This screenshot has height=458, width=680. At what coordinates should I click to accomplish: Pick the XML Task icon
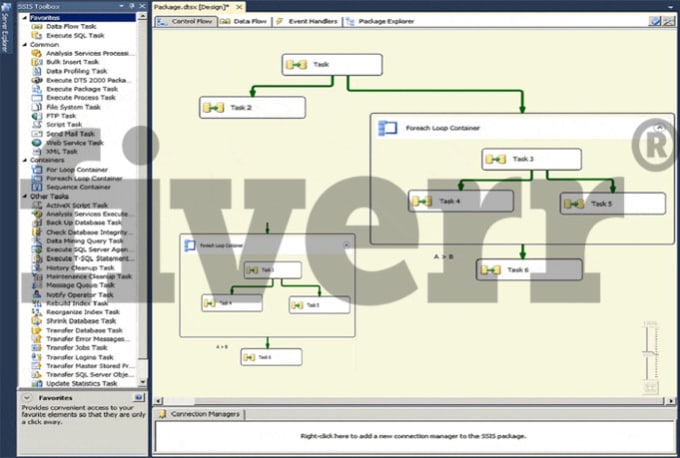coord(37,151)
